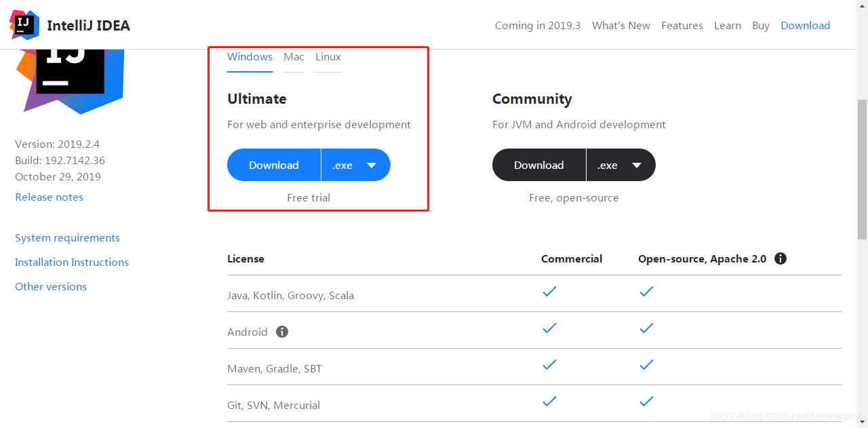Open the Buy header link
The image size is (868, 428).
761,25
